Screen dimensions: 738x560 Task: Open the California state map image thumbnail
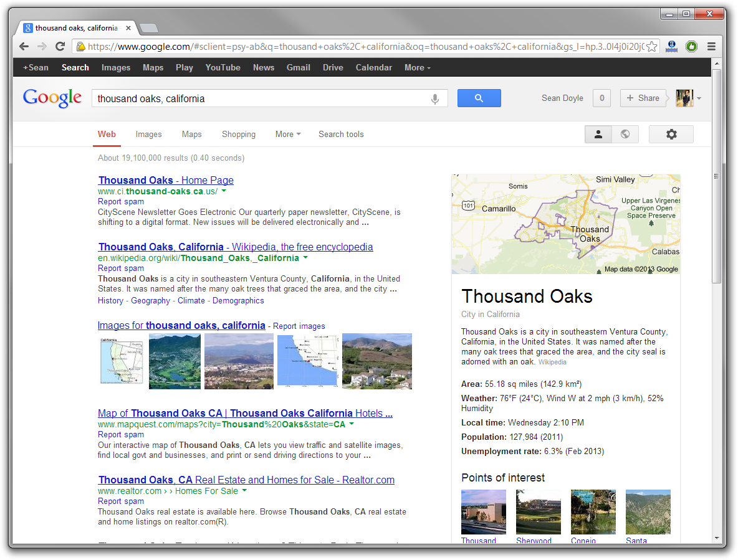point(122,361)
